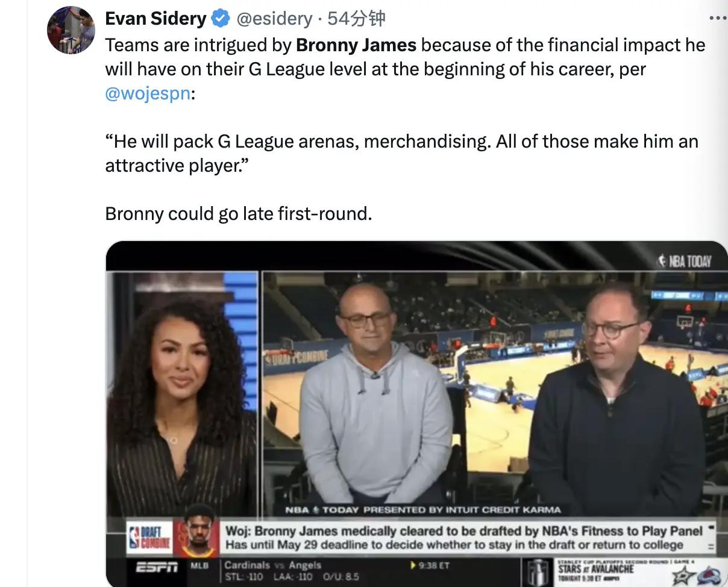
Task: Click the Colorado Avalanche logo icon
Action: tap(710, 576)
